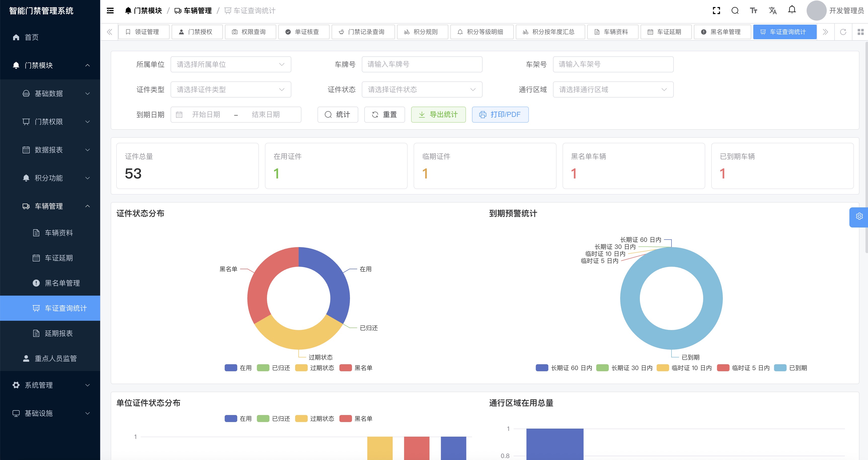Screen dimensions: 868x460
Task: Click the 结束日期 date field
Action: click(266, 115)
